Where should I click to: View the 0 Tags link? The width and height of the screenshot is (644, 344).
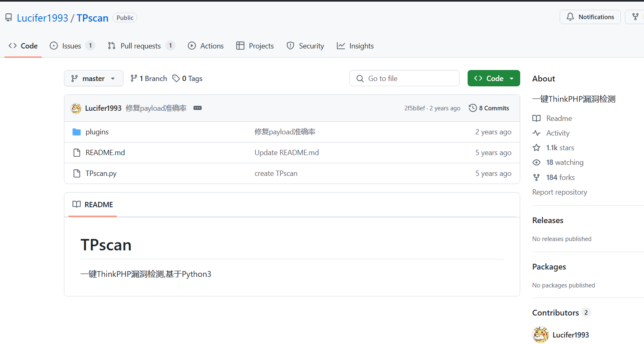click(x=187, y=79)
